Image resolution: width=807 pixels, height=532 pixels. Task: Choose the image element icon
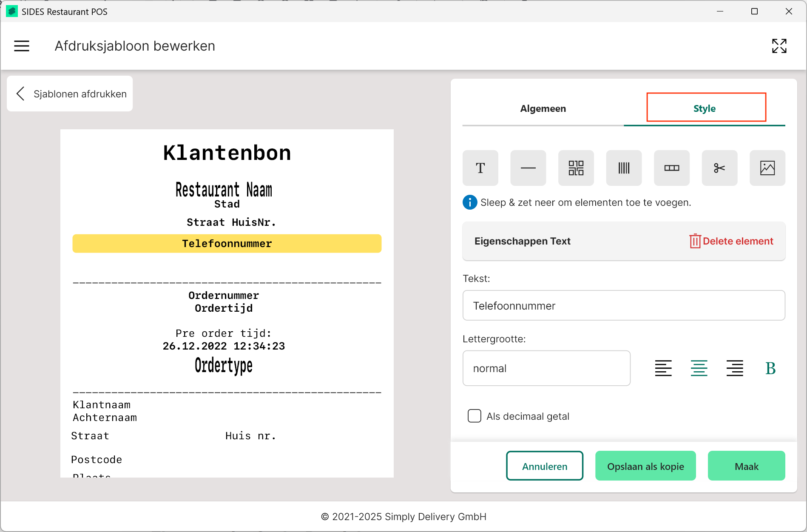(x=767, y=168)
